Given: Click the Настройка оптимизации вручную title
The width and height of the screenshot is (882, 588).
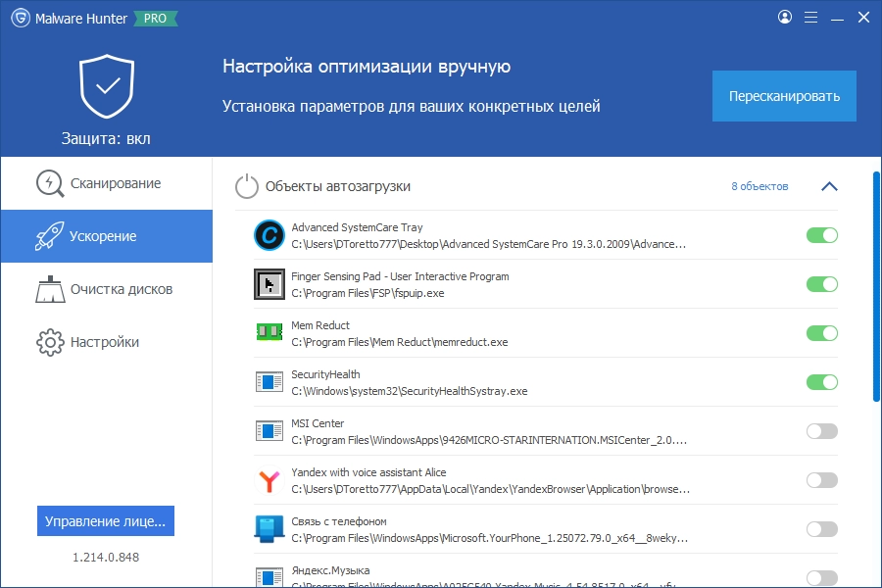Looking at the screenshot, I should click(x=367, y=67).
